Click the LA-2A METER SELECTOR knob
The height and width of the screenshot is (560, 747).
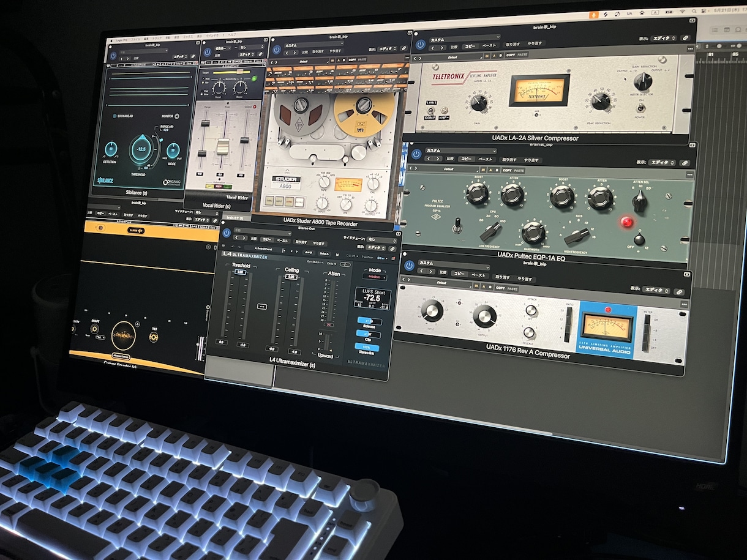pos(642,81)
